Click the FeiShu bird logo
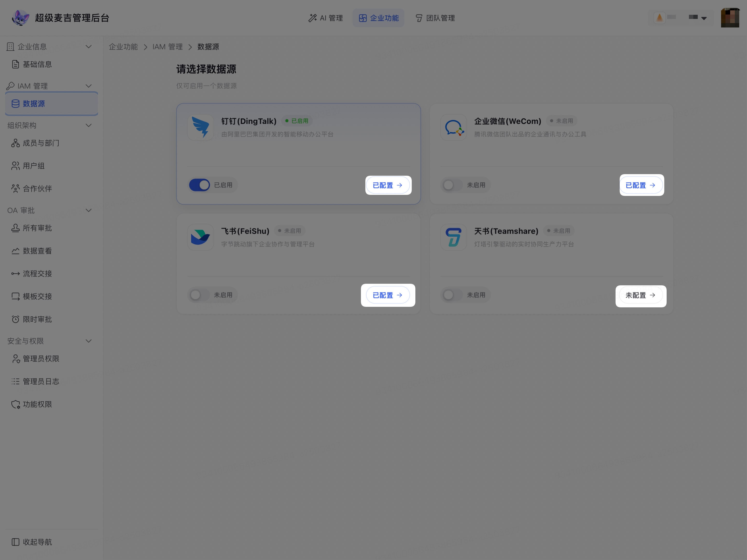This screenshot has width=747, height=560. [200, 237]
